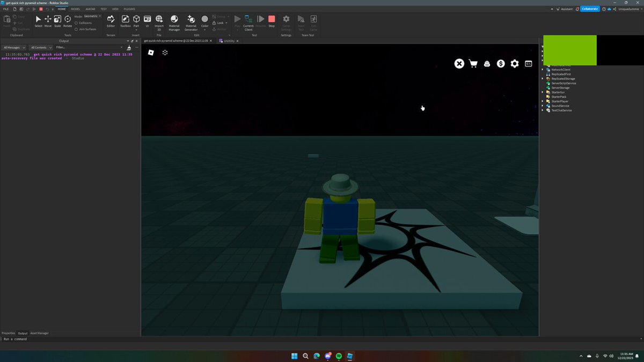This screenshot has width=644, height=362.
Task: Click the in-game X circle icon
Action: (x=459, y=63)
